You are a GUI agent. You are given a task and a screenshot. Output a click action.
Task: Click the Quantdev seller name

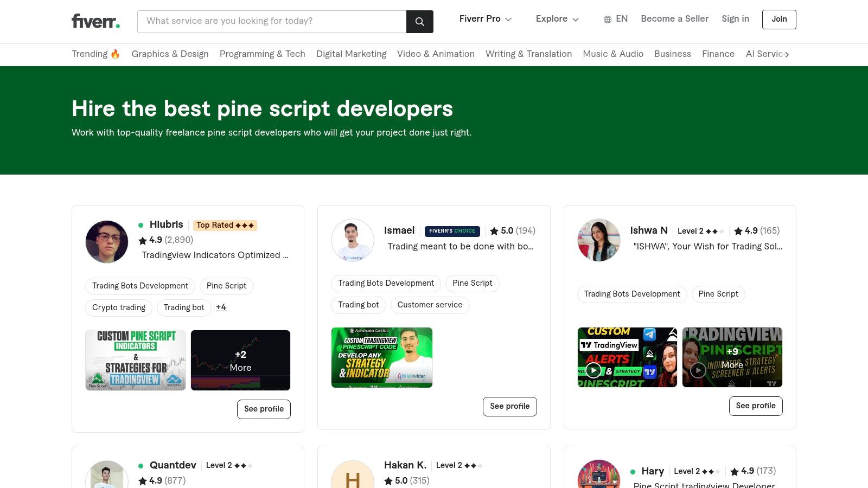click(x=173, y=465)
